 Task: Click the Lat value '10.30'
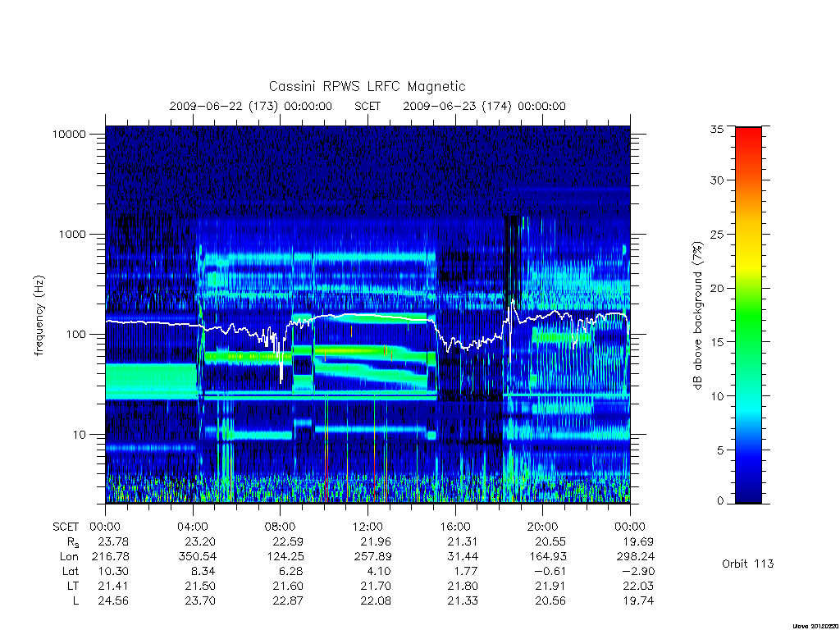(x=113, y=572)
